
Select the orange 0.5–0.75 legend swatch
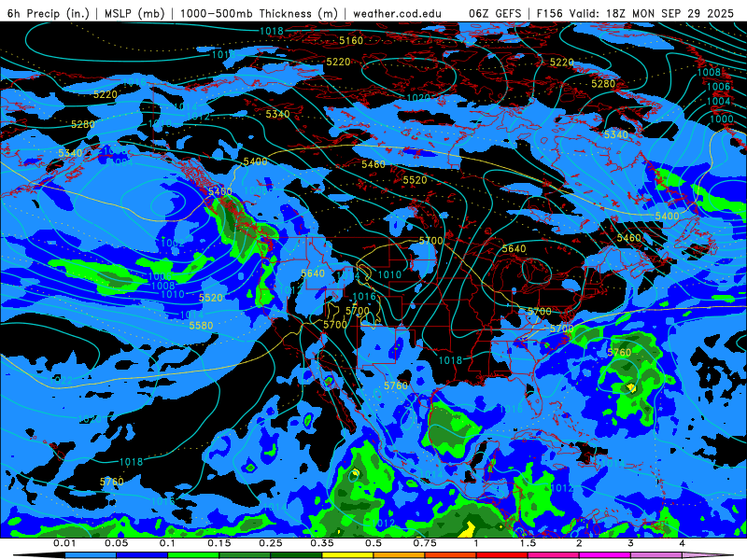tap(400, 555)
